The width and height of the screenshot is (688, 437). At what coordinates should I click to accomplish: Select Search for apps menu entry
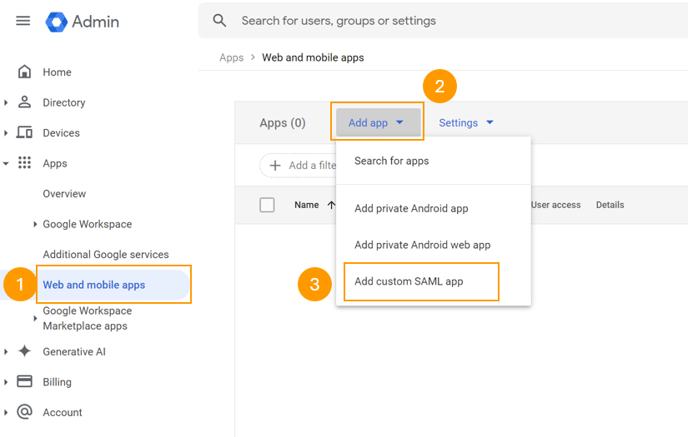pos(391,161)
